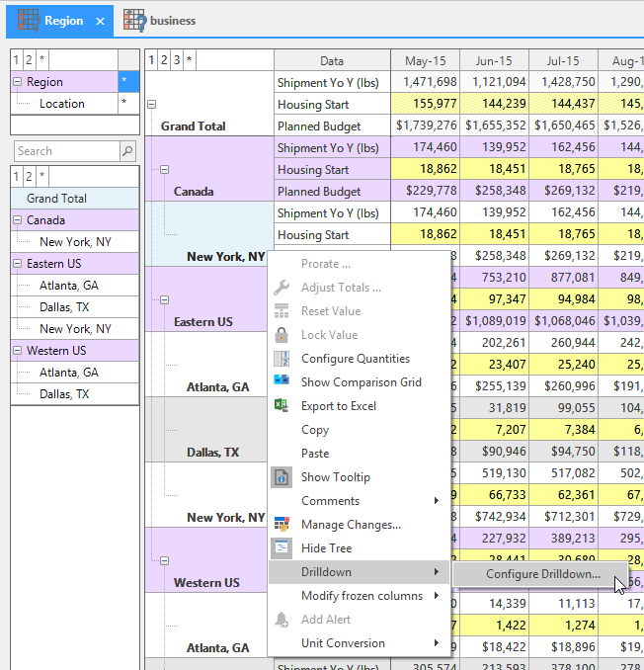Select Atlanta, GA under Western US in tree
The width and height of the screenshot is (644, 670).
(x=75, y=373)
